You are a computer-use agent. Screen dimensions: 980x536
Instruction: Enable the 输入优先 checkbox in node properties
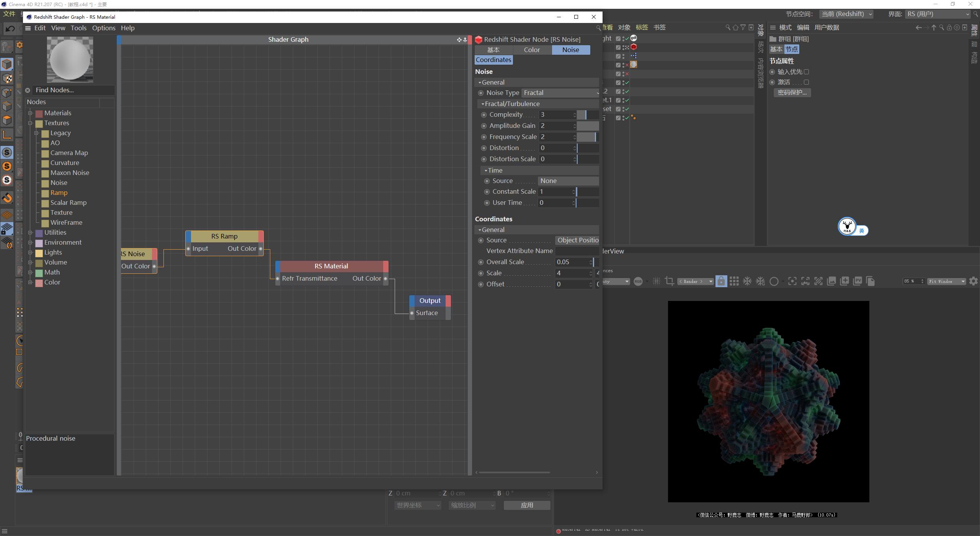tap(807, 72)
